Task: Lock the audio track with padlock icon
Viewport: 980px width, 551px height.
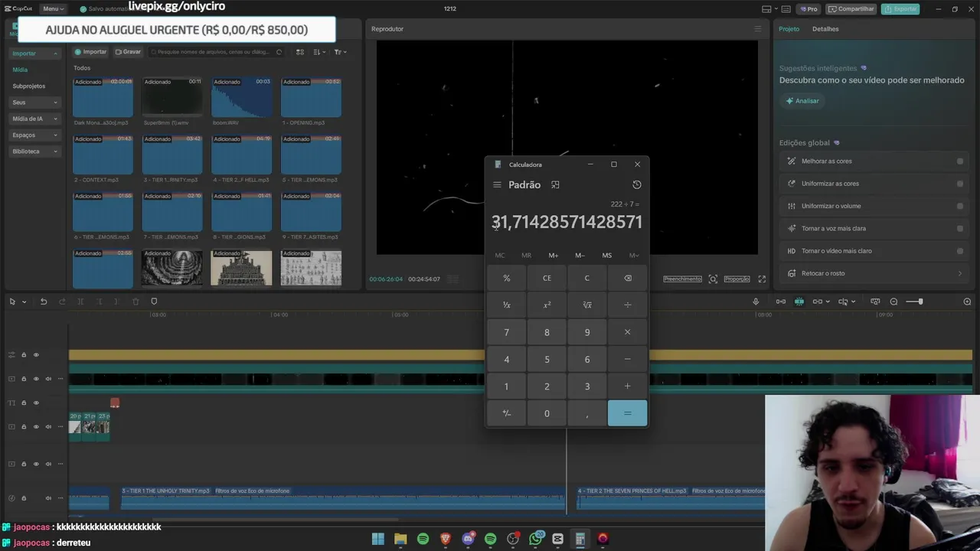Action: click(24, 498)
